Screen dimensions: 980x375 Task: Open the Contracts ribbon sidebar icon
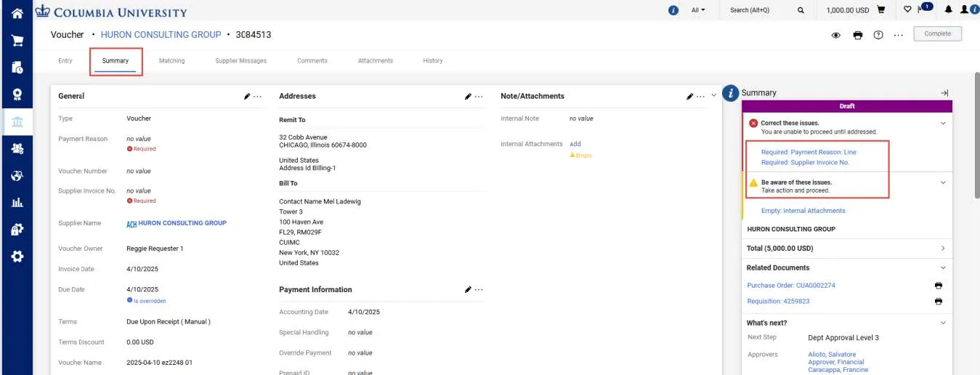pyautogui.click(x=17, y=94)
